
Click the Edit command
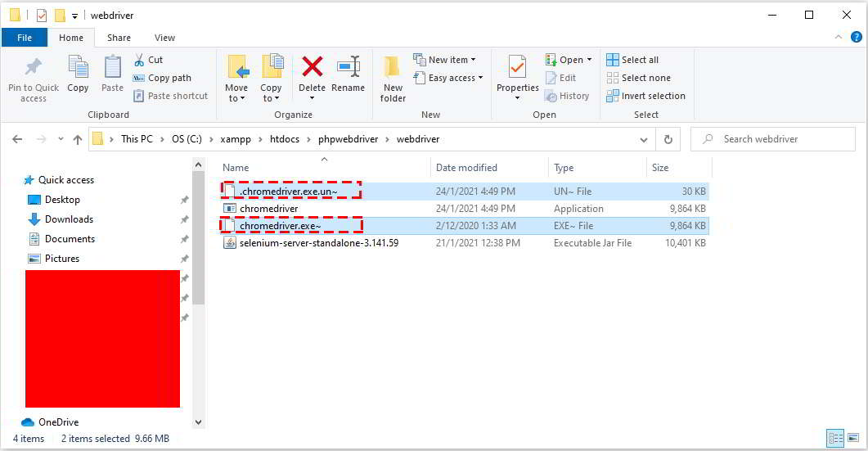click(x=560, y=78)
